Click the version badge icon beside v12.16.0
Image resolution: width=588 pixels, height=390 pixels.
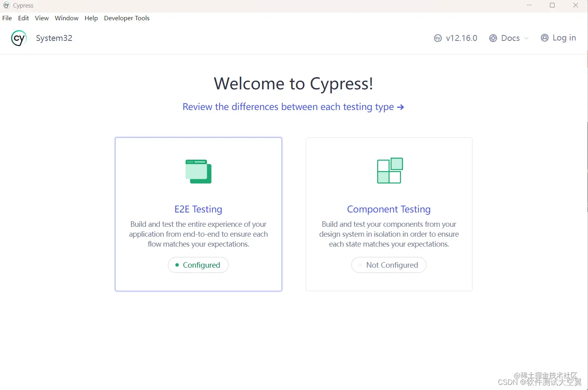[x=438, y=38]
